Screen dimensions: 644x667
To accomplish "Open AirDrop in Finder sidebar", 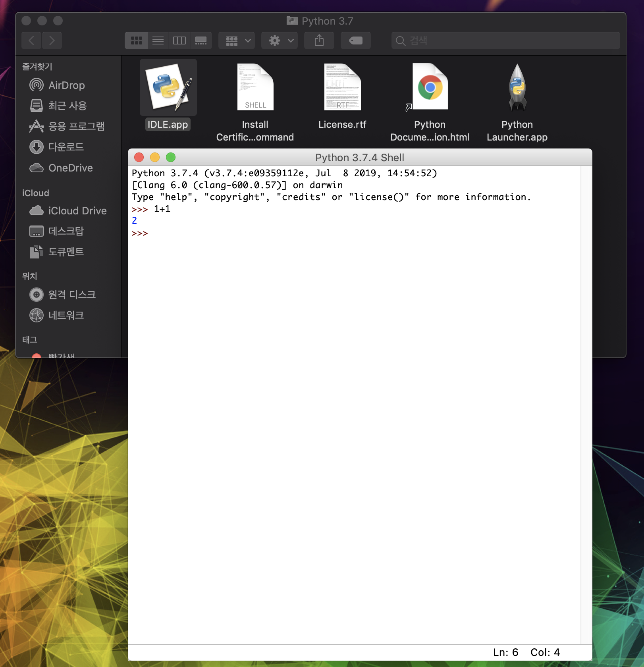I will click(67, 85).
